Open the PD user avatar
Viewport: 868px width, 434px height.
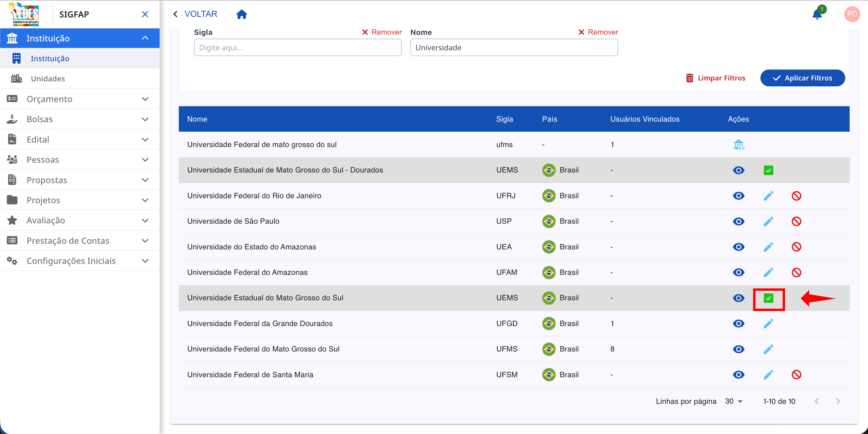(x=851, y=14)
